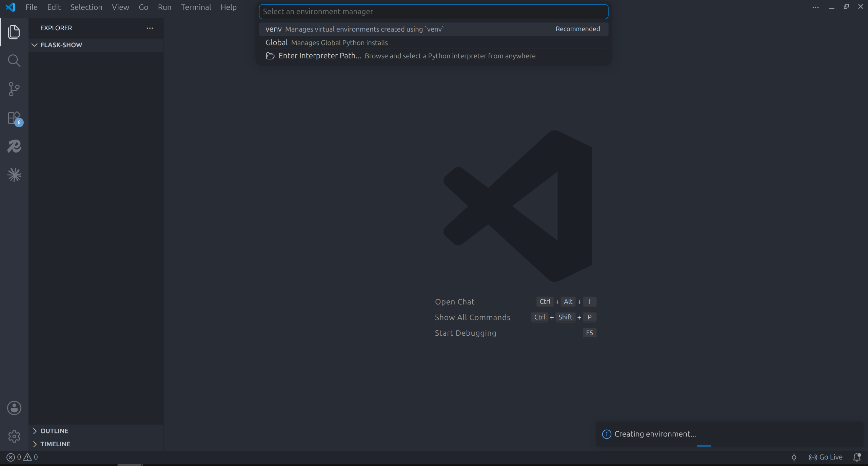Click the VS Code logo in title bar
Image resolution: width=868 pixels, height=466 pixels.
(x=11, y=7)
